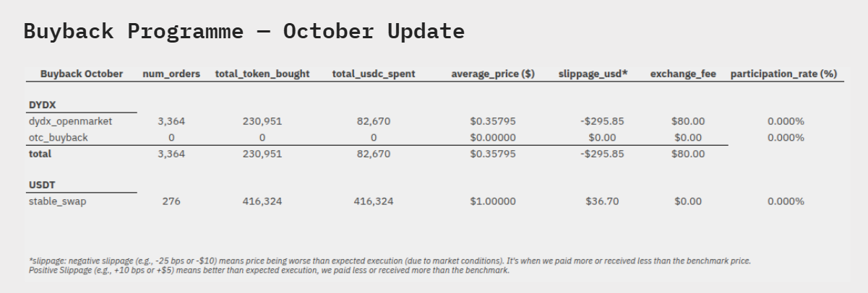The width and height of the screenshot is (868, 293).
Task: Select the total_token_bought column header
Action: click(262, 74)
